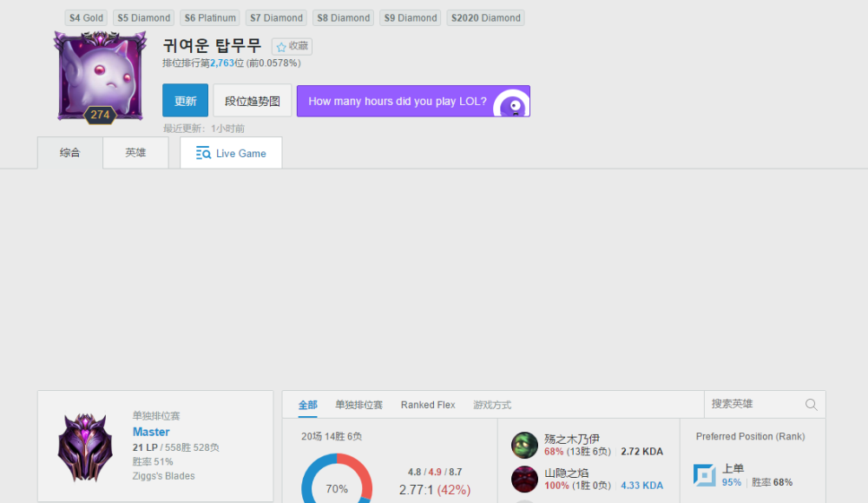Click the summoner profile icon portrait

(100, 76)
